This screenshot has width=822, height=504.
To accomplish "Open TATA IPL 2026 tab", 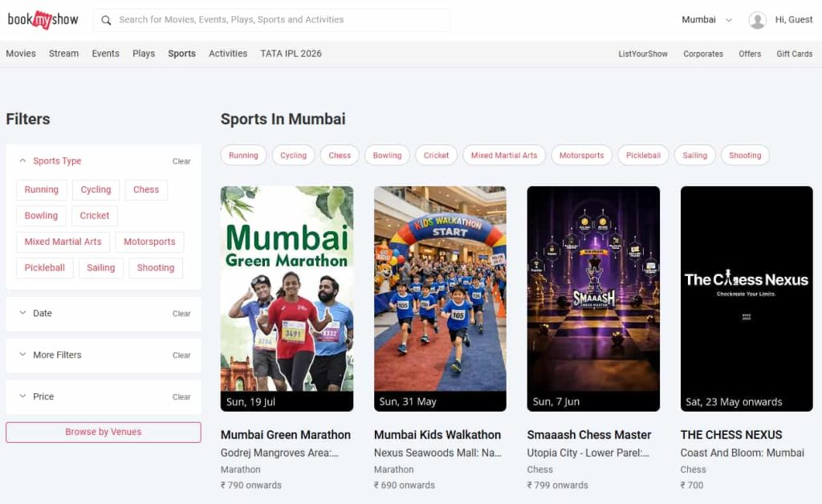I will (291, 54).
